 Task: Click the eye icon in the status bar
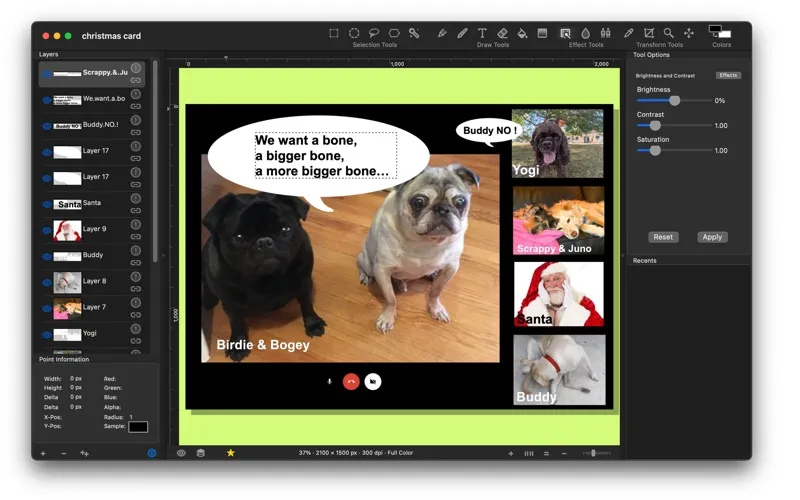click(181, 453)
